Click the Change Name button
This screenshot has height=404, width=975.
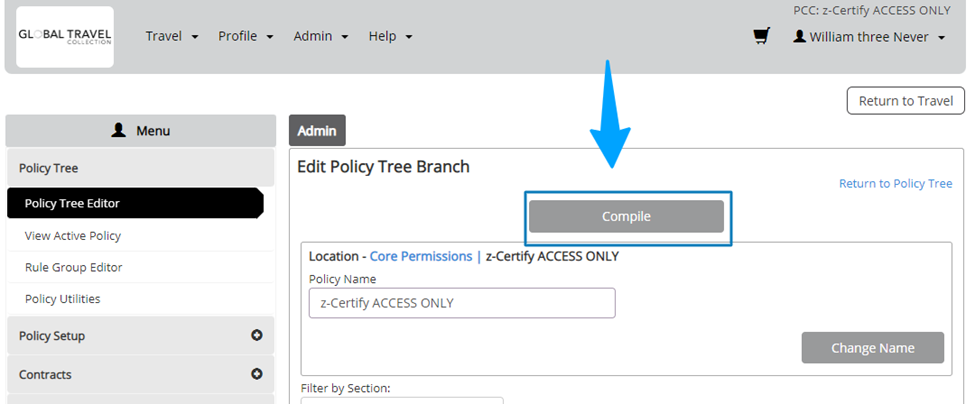[872, 347]
